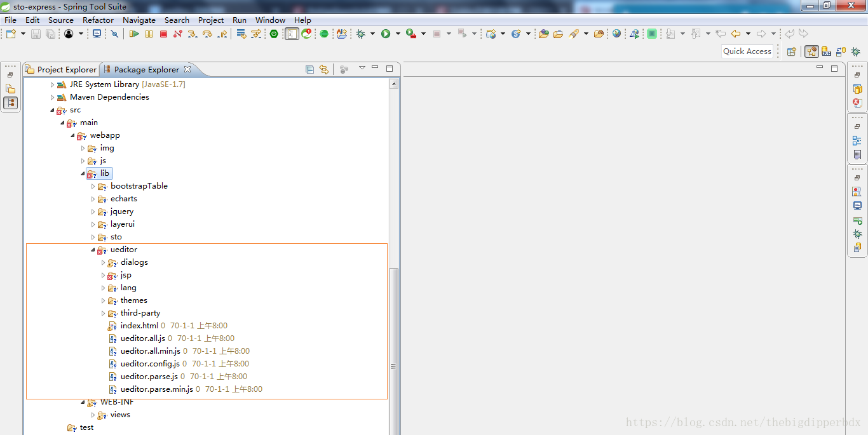
Task: Open the Project menu
Action: tap(211, 20)
